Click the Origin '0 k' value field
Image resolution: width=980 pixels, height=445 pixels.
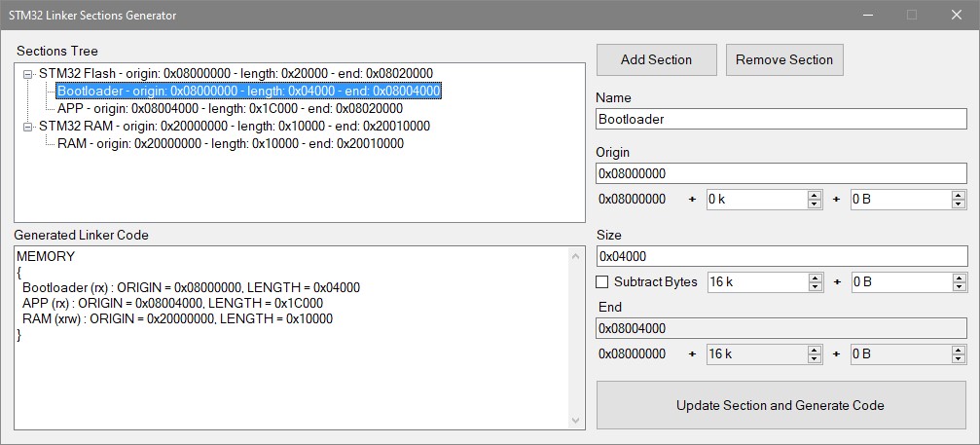tap(757, 200)
